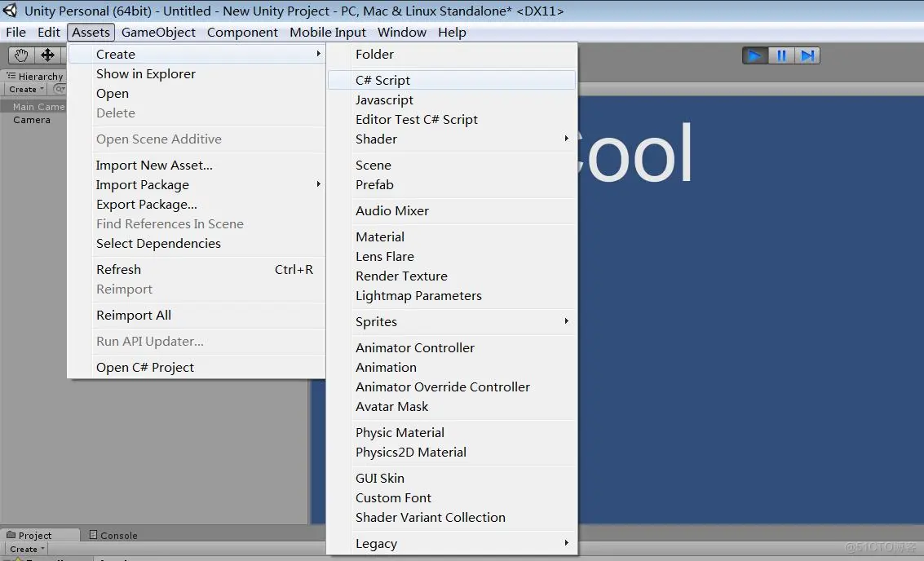Create a Custom Font
This screenshot has height=561, width=924.
(x=451, y=497)
